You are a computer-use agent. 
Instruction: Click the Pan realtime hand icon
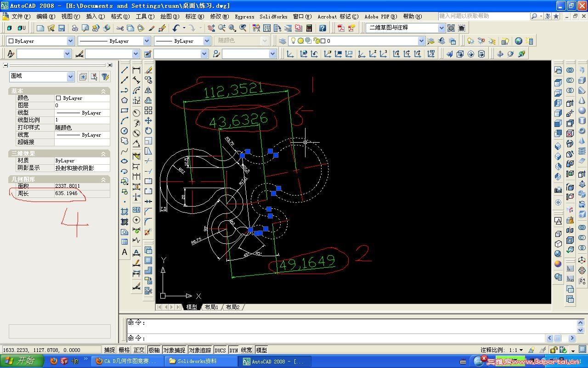click(x=211, y=28)
